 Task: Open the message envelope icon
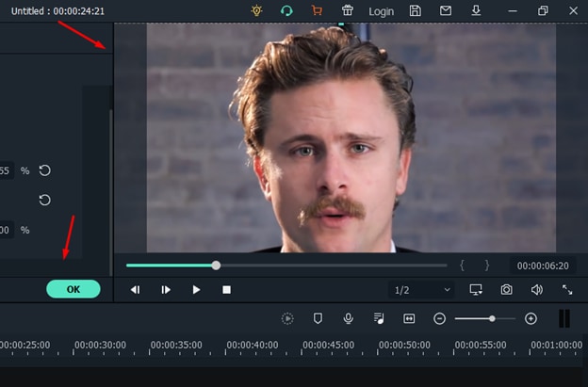click(x=446, y=11)
